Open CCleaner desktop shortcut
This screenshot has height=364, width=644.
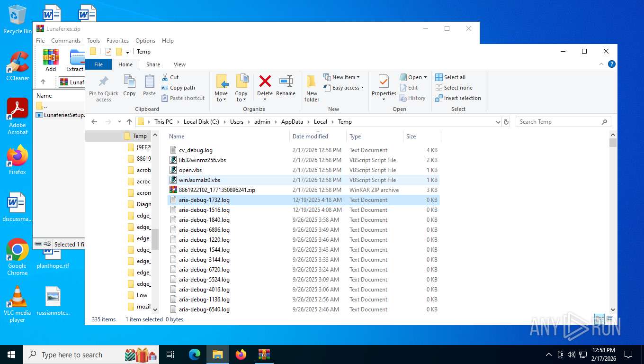tap(18, 66)
